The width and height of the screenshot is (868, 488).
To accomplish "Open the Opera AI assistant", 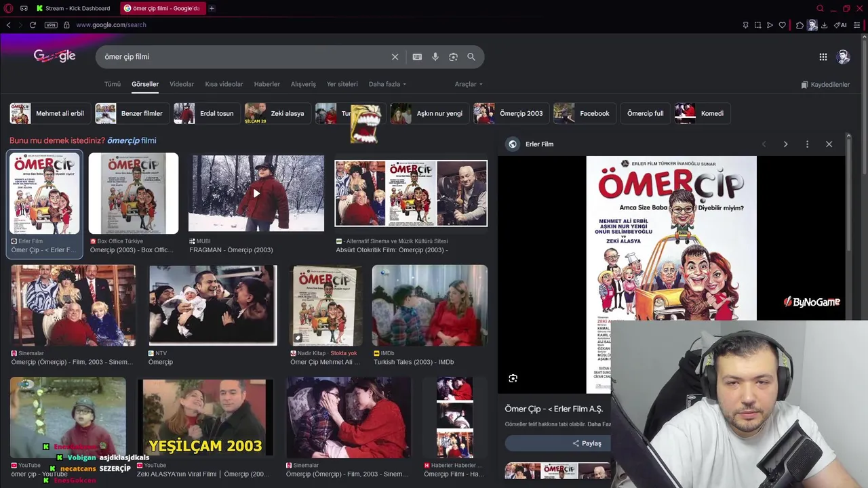I will (841, 25).
